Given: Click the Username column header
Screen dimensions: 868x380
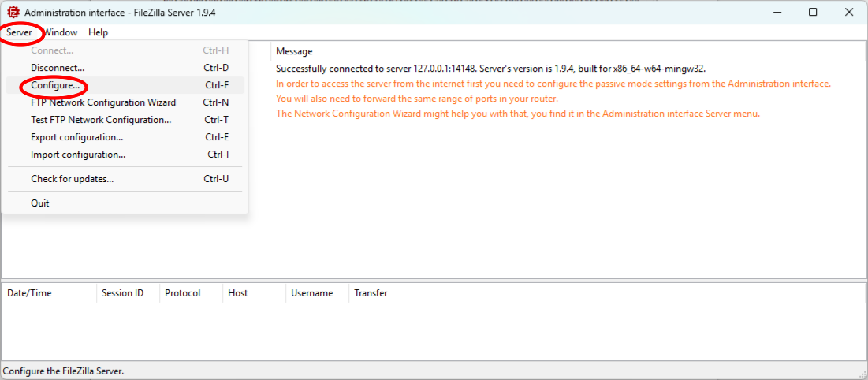Looking at the screenshot, I should 311,293.
